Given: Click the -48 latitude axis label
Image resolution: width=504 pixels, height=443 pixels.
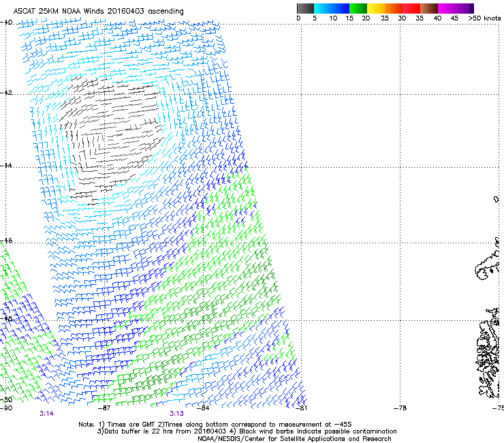Looking at the screenshot, I should (6, 318).
